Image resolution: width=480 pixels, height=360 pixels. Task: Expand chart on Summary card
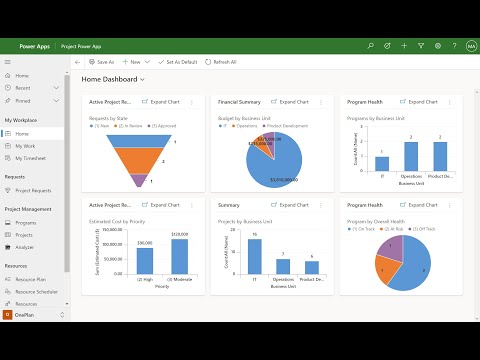[x=290, y=205]
